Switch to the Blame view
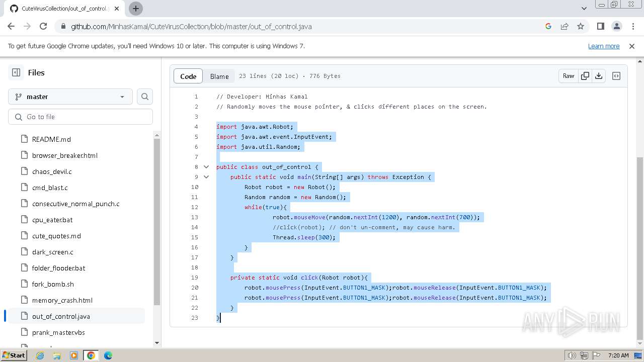 point(219,76)
